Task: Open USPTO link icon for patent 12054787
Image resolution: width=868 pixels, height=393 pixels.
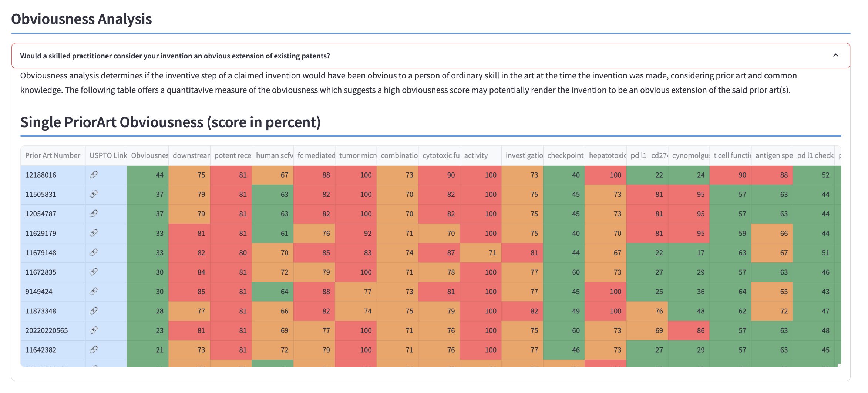Action: (x=94, y=214)
